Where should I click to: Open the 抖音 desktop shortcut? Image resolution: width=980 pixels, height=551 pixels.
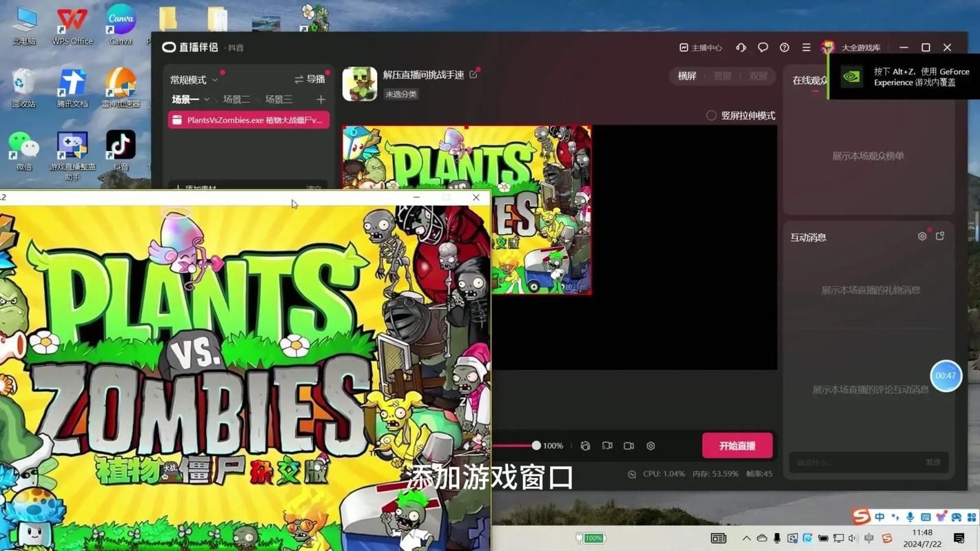[121, 149]
